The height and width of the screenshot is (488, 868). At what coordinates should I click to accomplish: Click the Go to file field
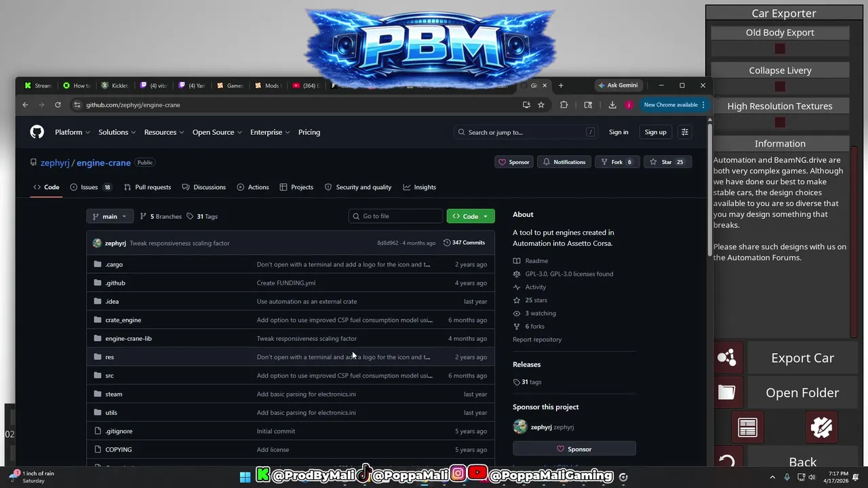395,216
